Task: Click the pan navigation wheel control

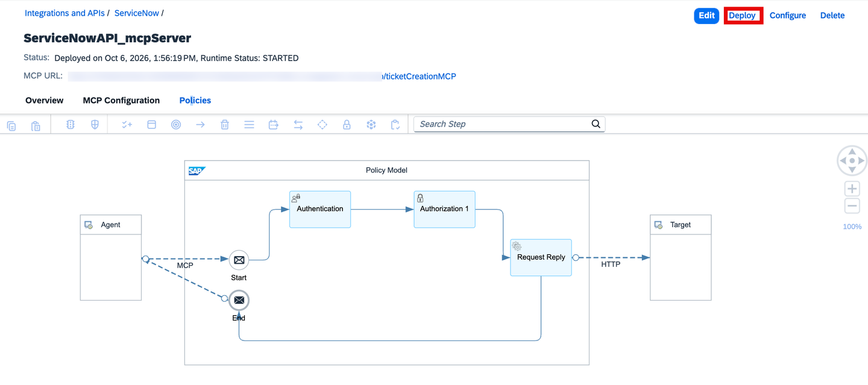Action: point(852,161)
